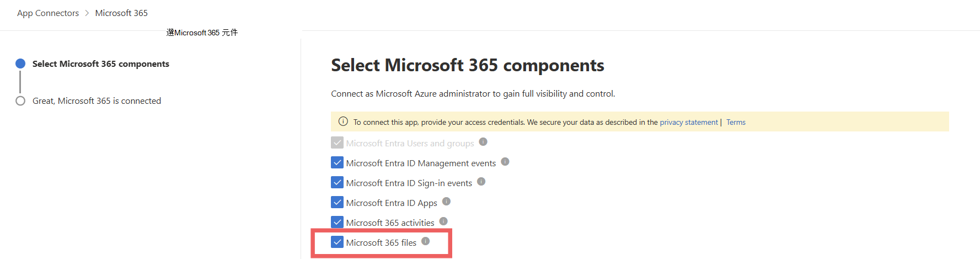The width and height of the screenshot is (980, 259).
Task: Open the Terms link
Action: [736, 123]
